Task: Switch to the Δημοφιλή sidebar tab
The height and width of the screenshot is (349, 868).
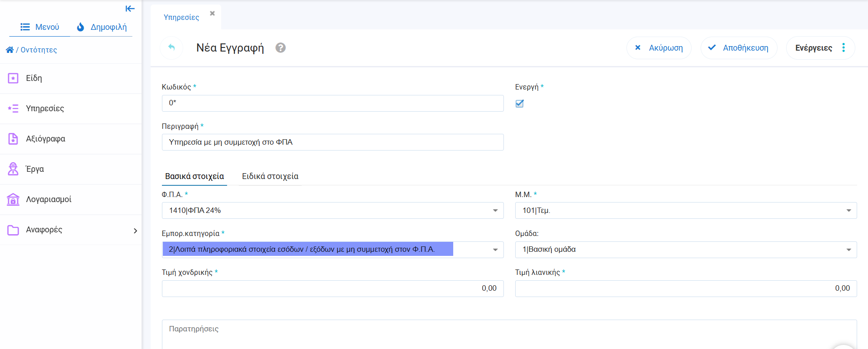Action: click(102, 27)
